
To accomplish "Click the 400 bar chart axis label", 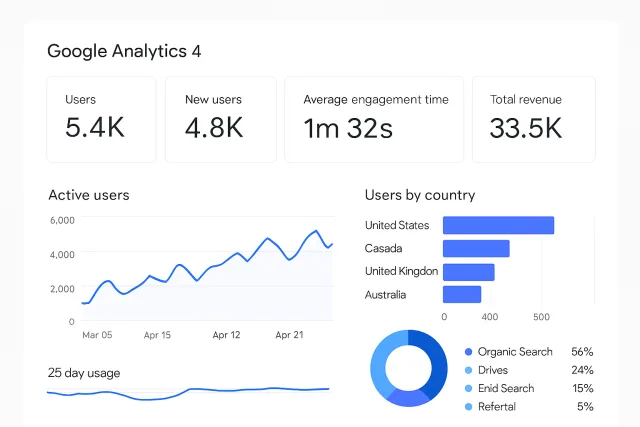I will point(489,317).
